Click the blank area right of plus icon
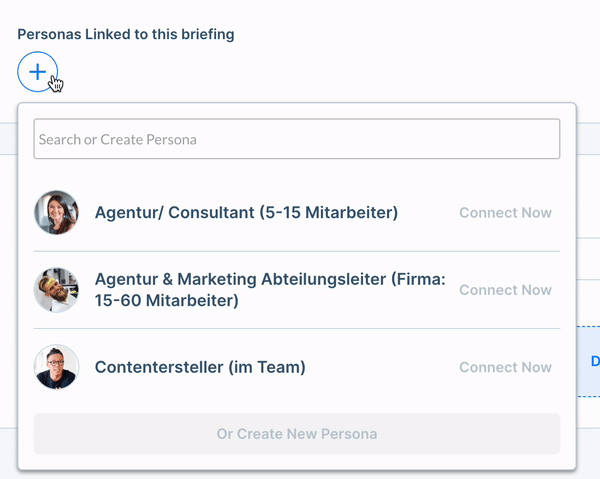 [306, 72]
